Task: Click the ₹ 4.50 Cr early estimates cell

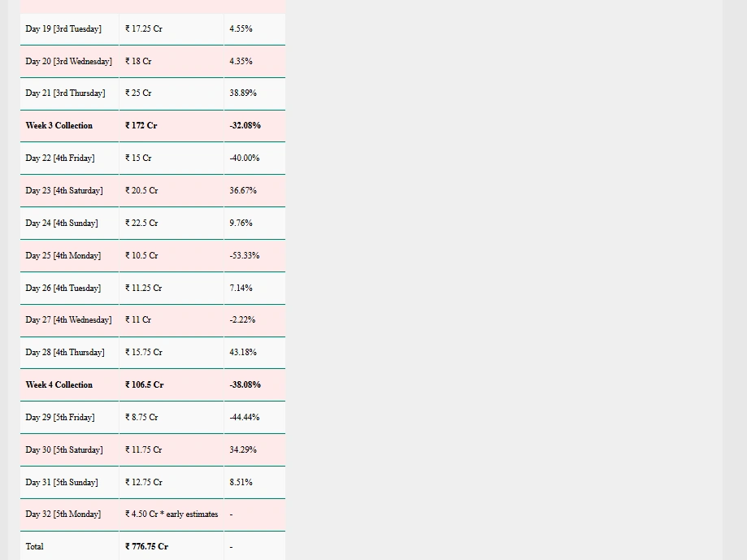Action: [172, 514]
